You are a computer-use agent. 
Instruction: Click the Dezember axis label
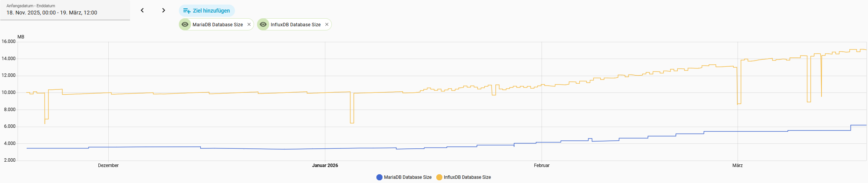click(x=108, y=165)
